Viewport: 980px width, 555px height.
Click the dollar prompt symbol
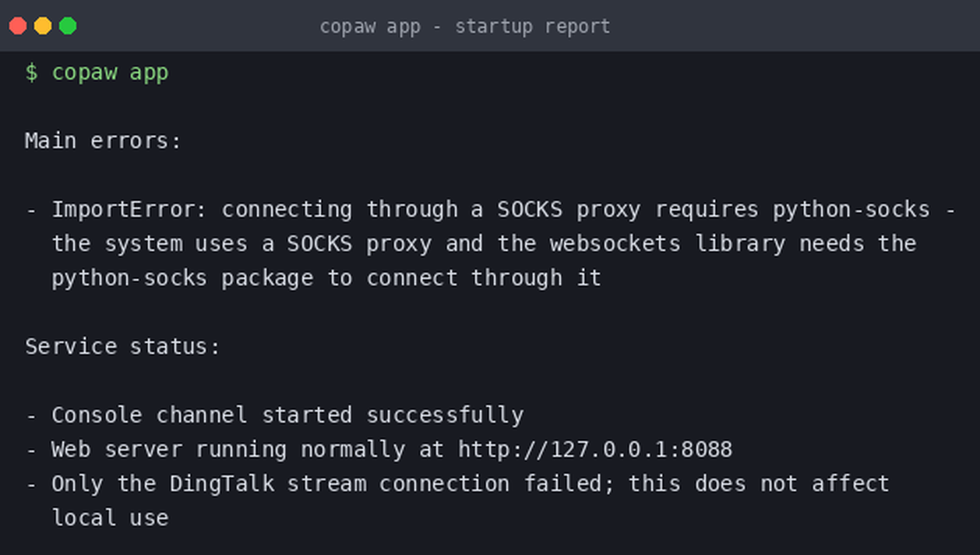coord(31,72)
